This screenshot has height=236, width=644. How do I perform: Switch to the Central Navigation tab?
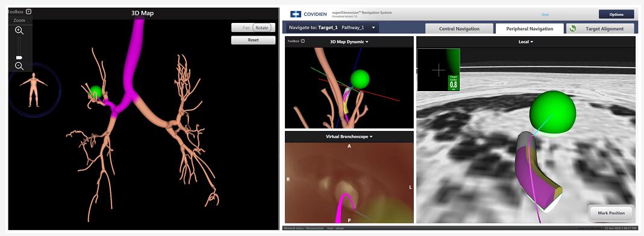(459, 29)
